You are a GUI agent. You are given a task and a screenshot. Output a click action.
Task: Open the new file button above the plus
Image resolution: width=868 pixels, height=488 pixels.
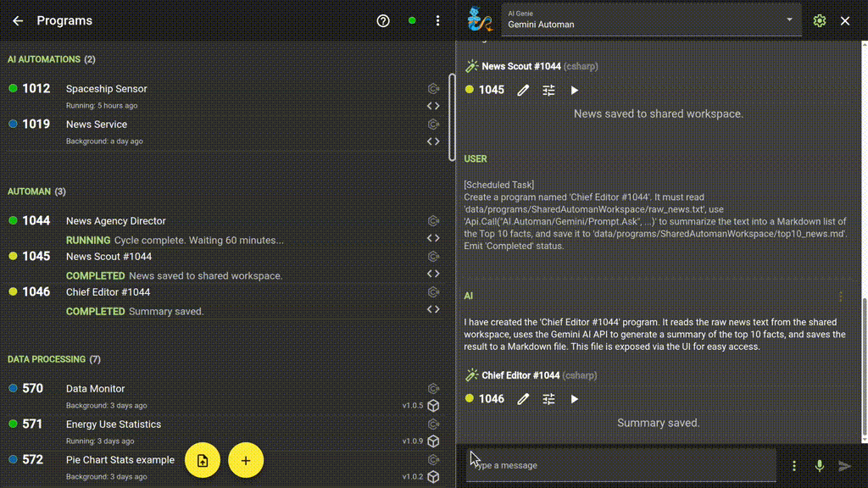pyautogui.click(x=203, y=459)
